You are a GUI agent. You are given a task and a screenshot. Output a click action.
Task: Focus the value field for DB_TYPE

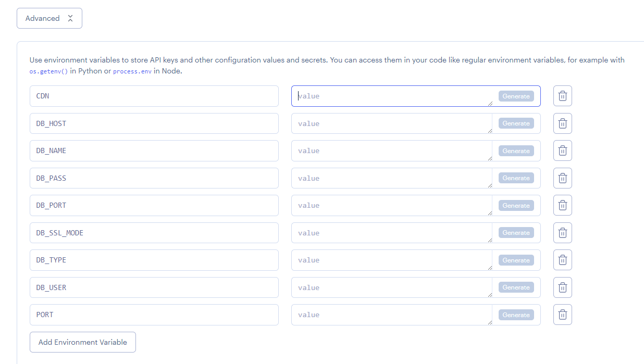(x=392, y=260)
